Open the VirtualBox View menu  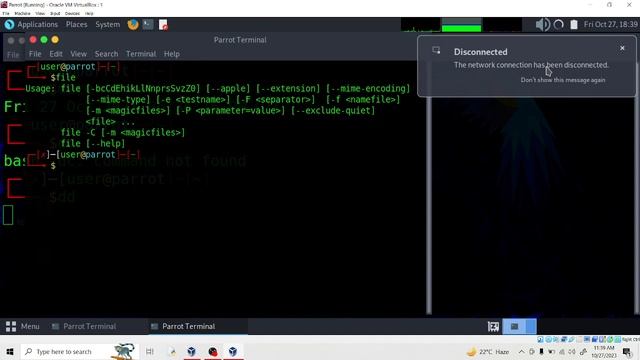click(x=40, y=13)
